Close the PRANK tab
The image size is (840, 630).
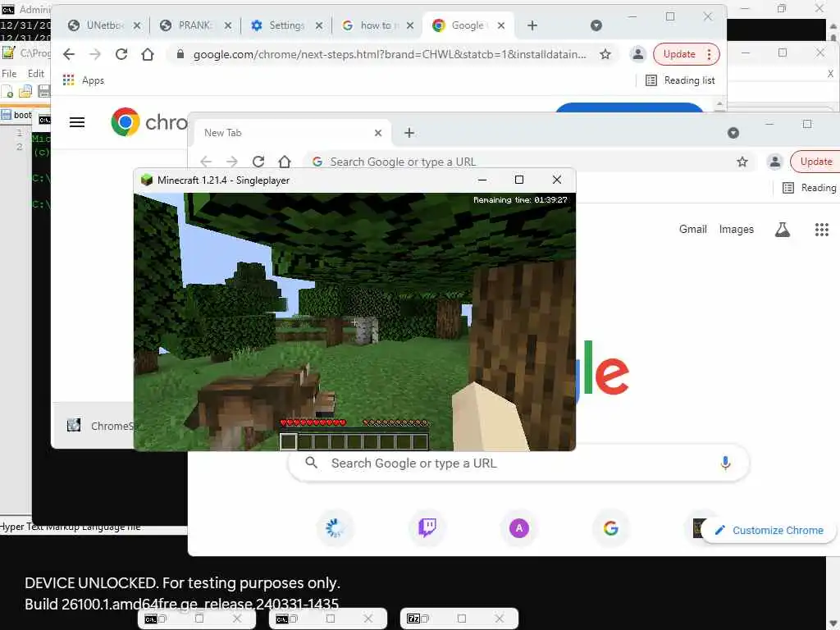click(228, 25)
